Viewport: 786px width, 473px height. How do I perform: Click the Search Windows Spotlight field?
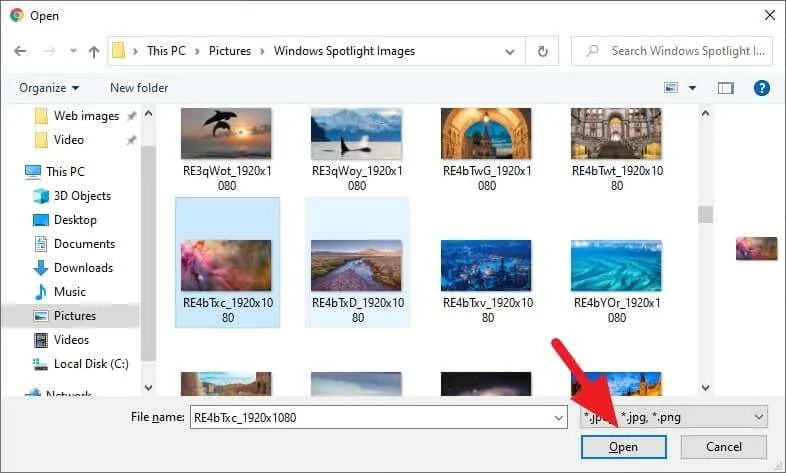672,51
